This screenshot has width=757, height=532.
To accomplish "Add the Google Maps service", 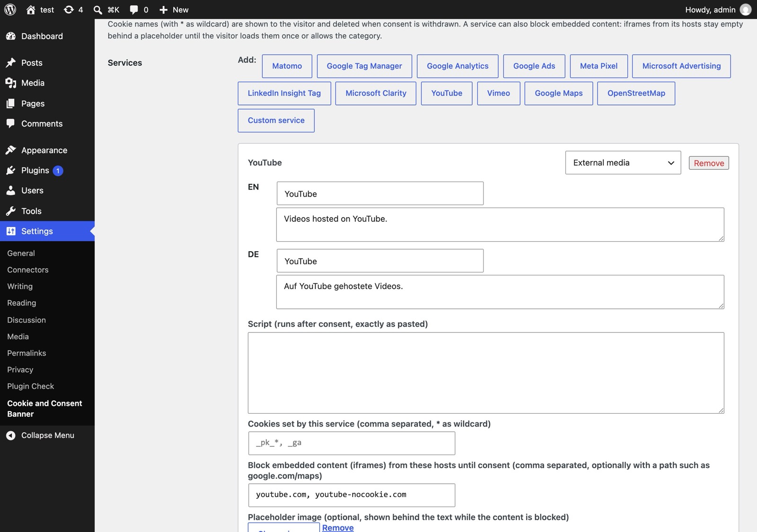I will pos(559,93).
